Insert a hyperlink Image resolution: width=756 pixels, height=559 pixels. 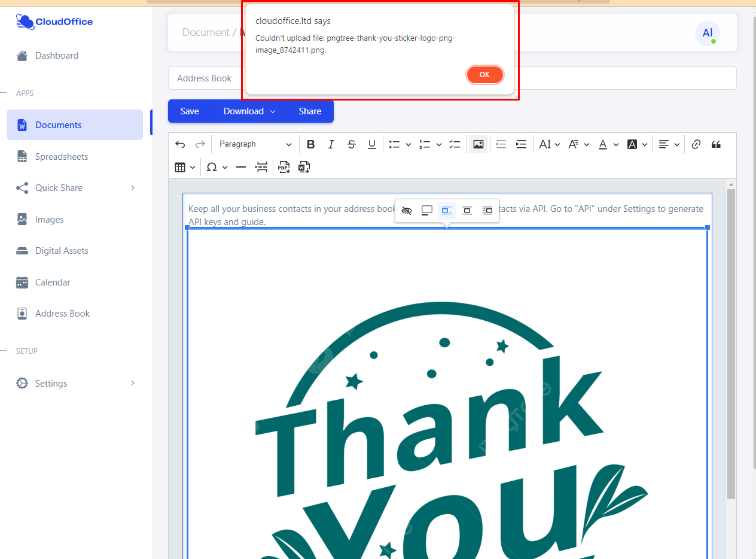(696, 144)
